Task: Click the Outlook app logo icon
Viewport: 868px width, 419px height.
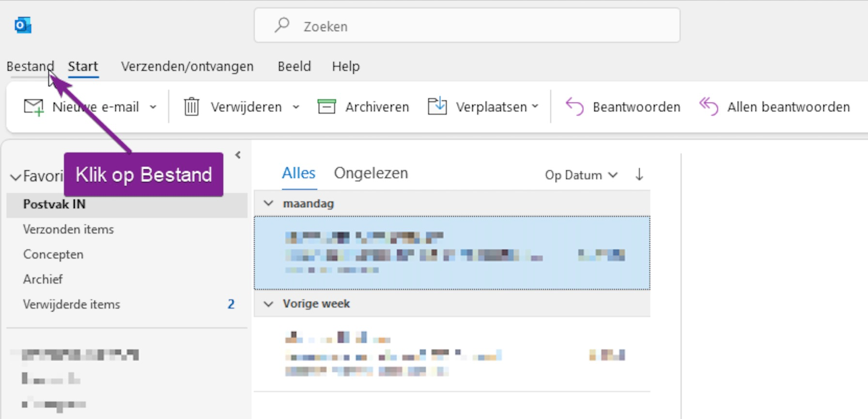Action: click(x=23, y=25)
